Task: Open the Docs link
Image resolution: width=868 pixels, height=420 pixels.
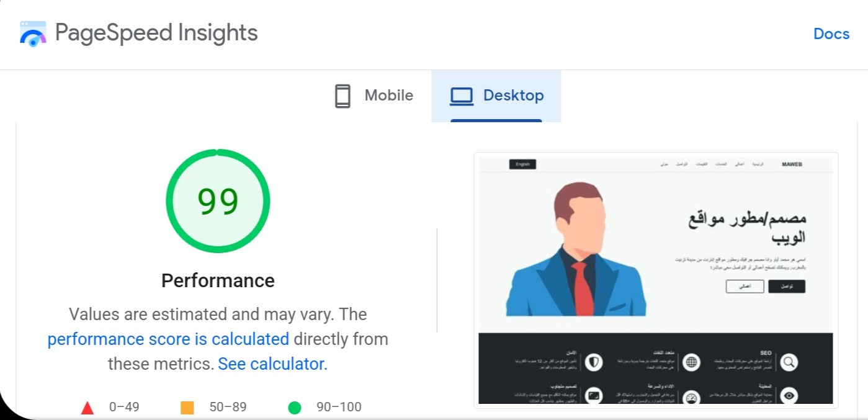Action: [x=831, y=34]
